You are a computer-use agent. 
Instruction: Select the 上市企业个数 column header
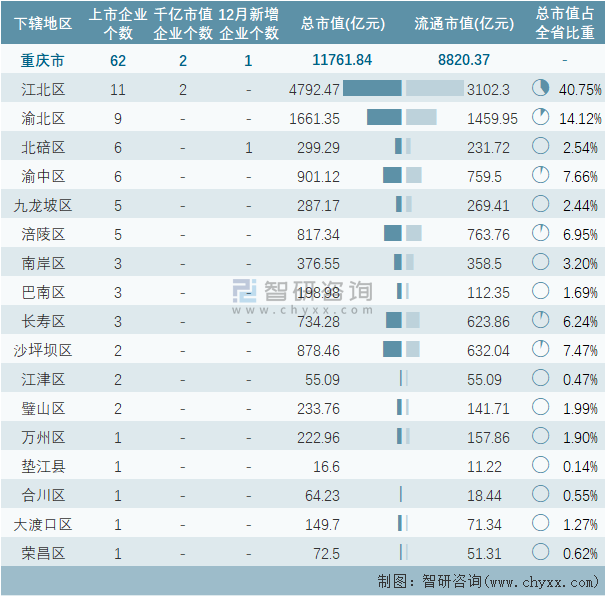tap(118, 24)
